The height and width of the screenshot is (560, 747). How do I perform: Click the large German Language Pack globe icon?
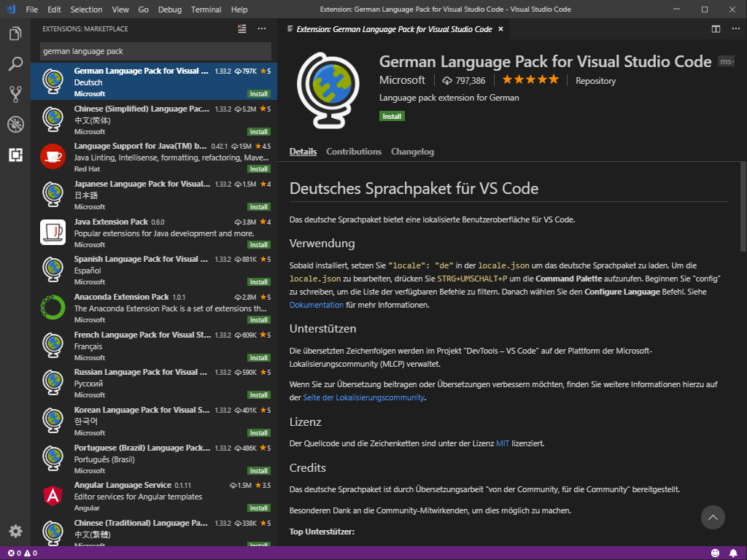tap(328, 90)
